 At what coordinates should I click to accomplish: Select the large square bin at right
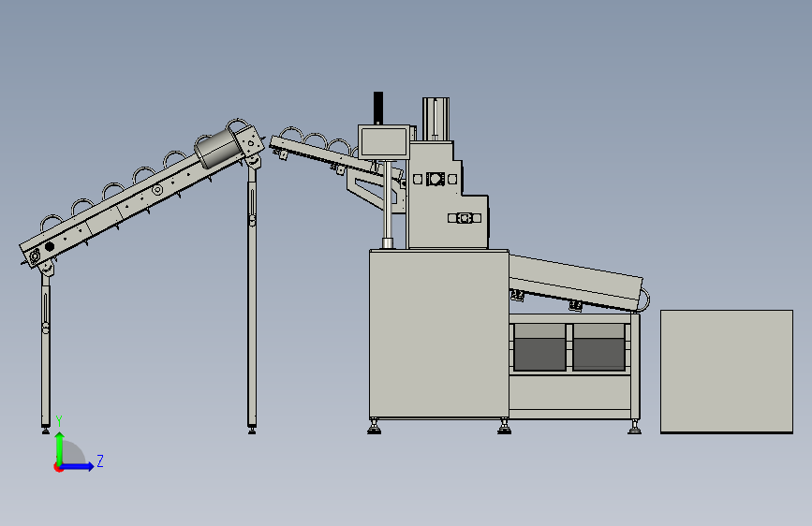[727, 372]
